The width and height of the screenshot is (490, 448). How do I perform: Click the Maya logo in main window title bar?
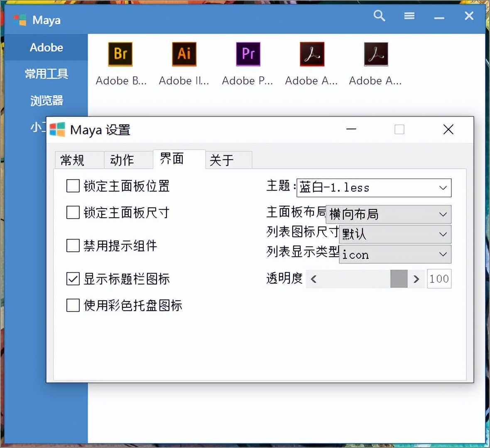tap(20, 20)
